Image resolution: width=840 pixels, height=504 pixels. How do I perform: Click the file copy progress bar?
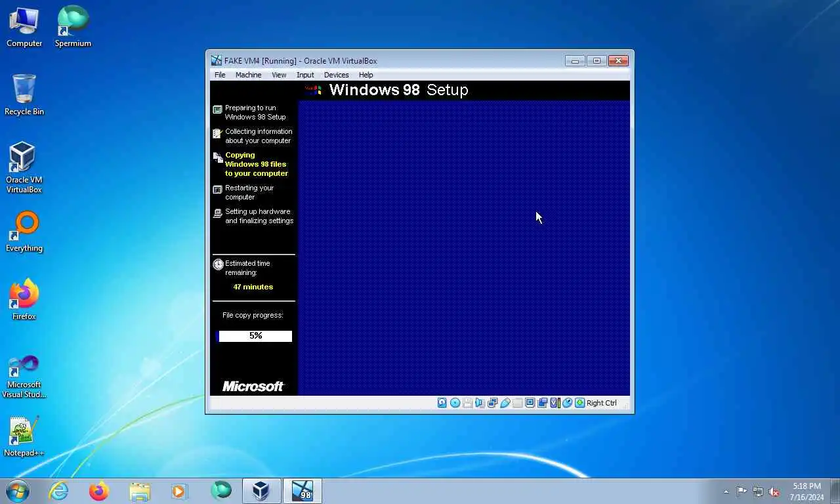coord(254,336)
